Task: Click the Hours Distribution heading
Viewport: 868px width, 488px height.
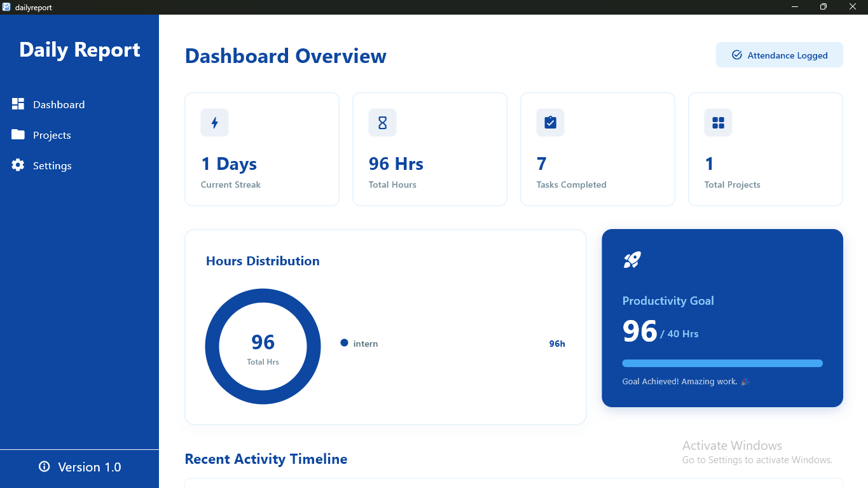Action: click(263, 261)
